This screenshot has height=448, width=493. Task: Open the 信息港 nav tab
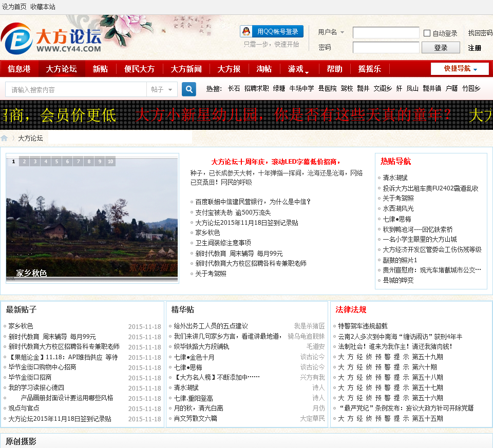point(19,69)
